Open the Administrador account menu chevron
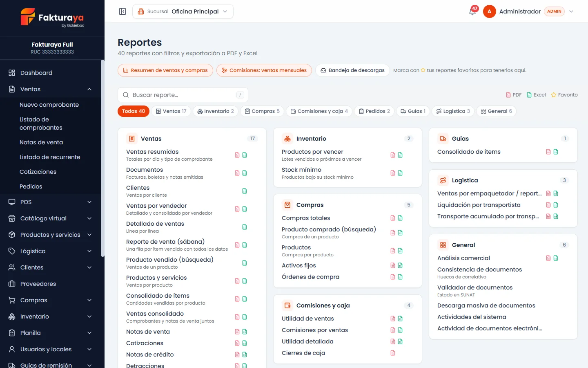Viewport: 588px width, 368px height. pyautogui.click(x=571, y=11)
